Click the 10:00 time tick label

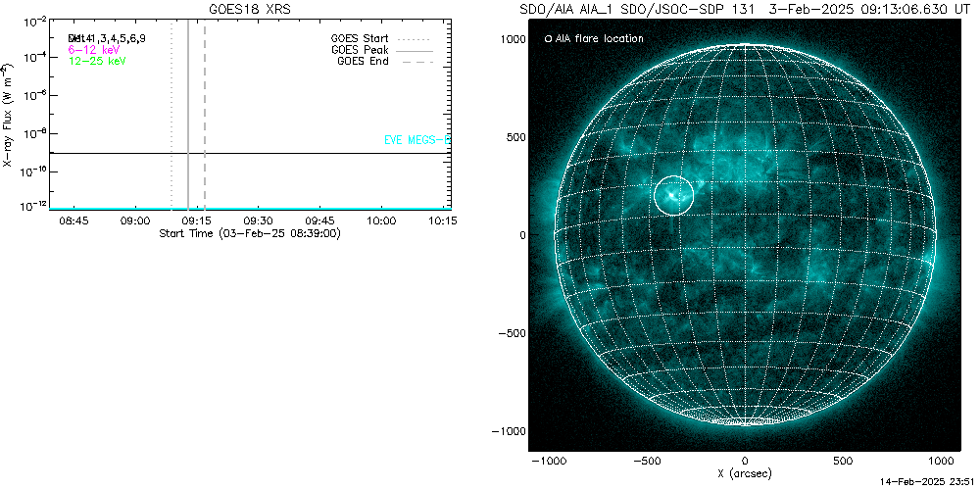point(381,221)
